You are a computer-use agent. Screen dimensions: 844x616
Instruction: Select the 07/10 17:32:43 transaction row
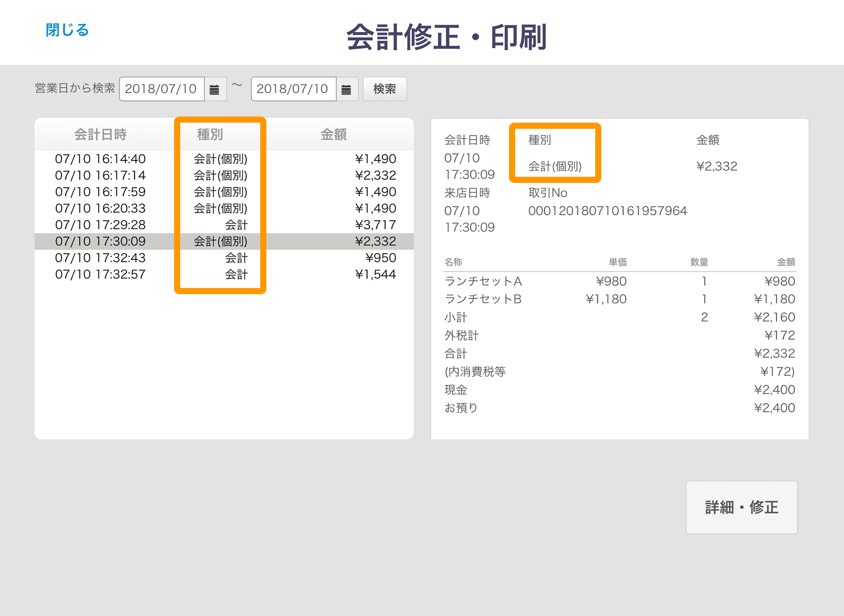(x=224, y=258)
